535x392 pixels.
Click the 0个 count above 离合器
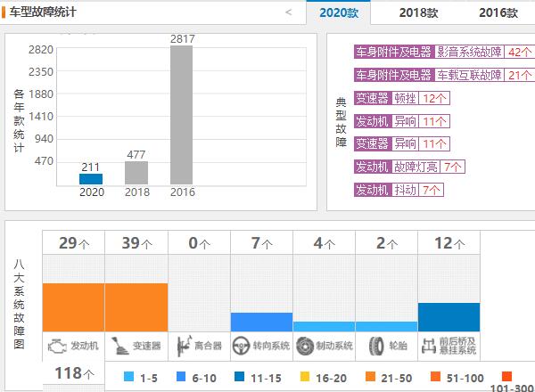click(199, 243)
